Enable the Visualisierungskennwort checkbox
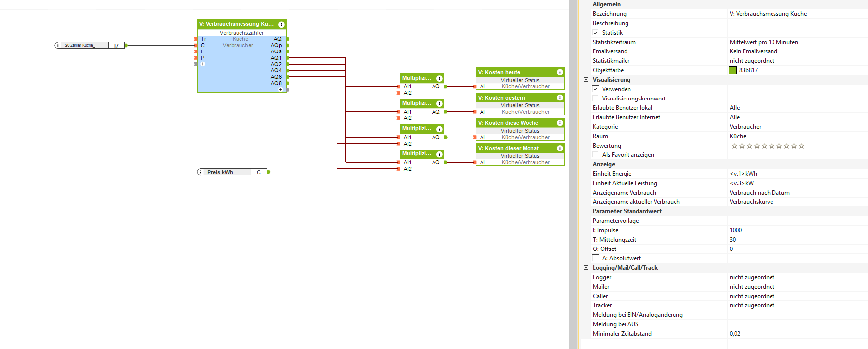Viewport: 868px width, 349px height. [x=595, y=98]
